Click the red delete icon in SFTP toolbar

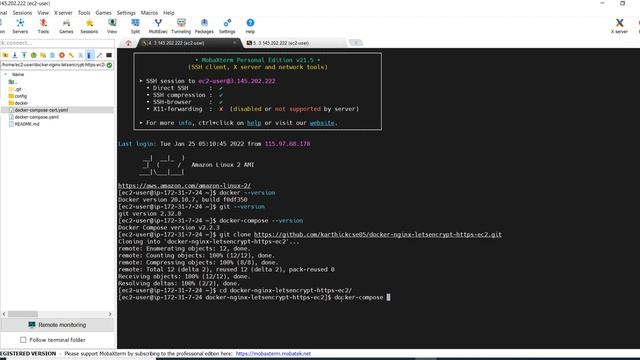[x=62, y=55]
